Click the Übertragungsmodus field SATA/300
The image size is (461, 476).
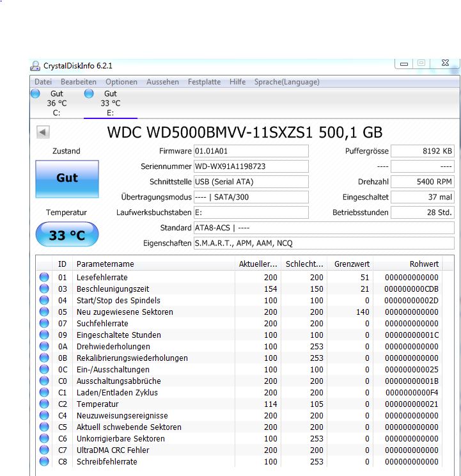(x=251, y=197)
